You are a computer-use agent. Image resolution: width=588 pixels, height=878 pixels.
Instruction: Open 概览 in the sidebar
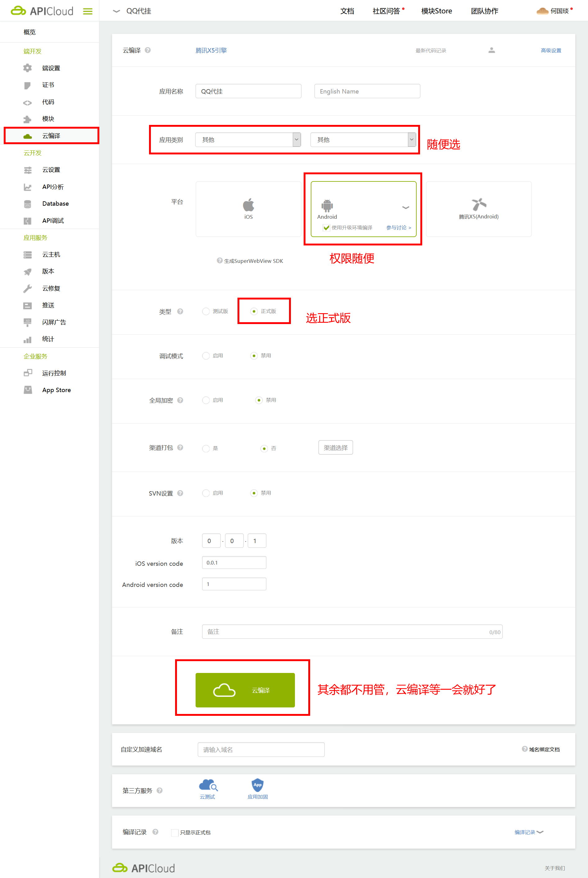click(x=29, y=32)
